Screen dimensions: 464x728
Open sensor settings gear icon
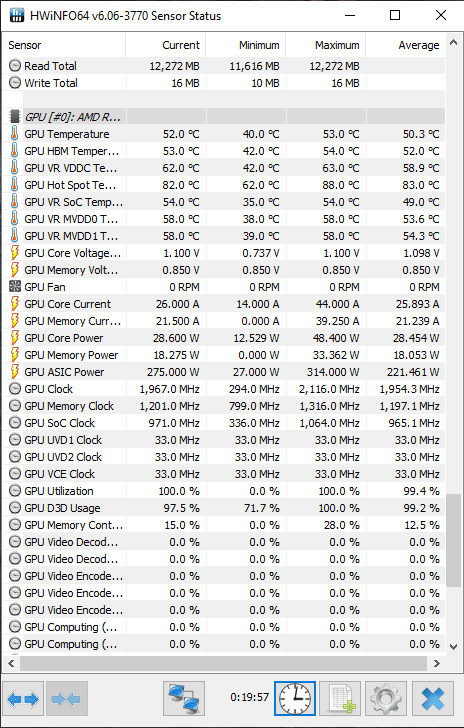[386, 698]
